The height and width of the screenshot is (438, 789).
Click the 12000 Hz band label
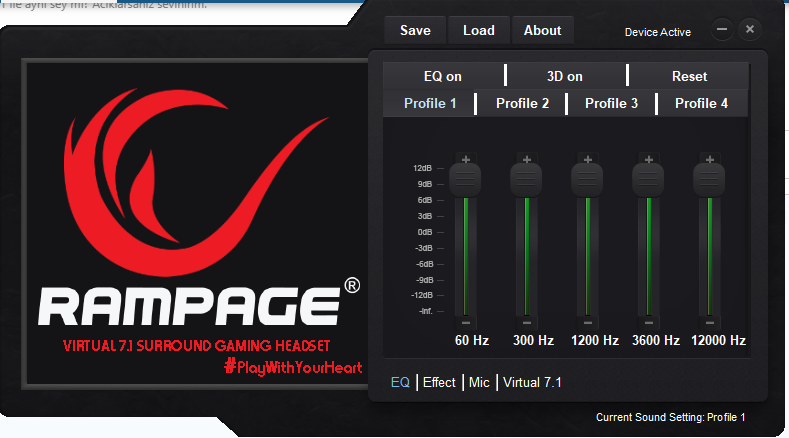coord(718,340)
